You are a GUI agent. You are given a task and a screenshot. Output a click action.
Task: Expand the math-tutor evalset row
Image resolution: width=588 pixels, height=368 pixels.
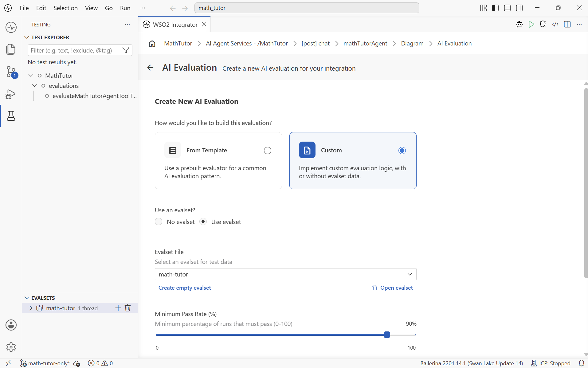[x=31, y=308]
